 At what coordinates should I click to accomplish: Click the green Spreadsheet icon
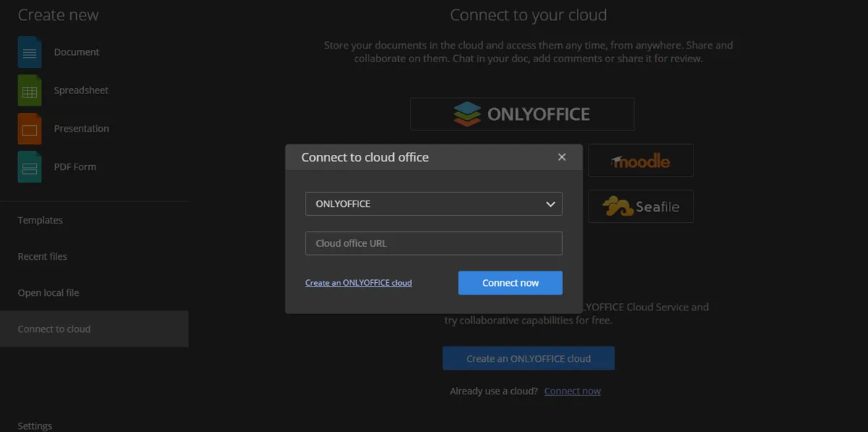[x=30, y=90]
